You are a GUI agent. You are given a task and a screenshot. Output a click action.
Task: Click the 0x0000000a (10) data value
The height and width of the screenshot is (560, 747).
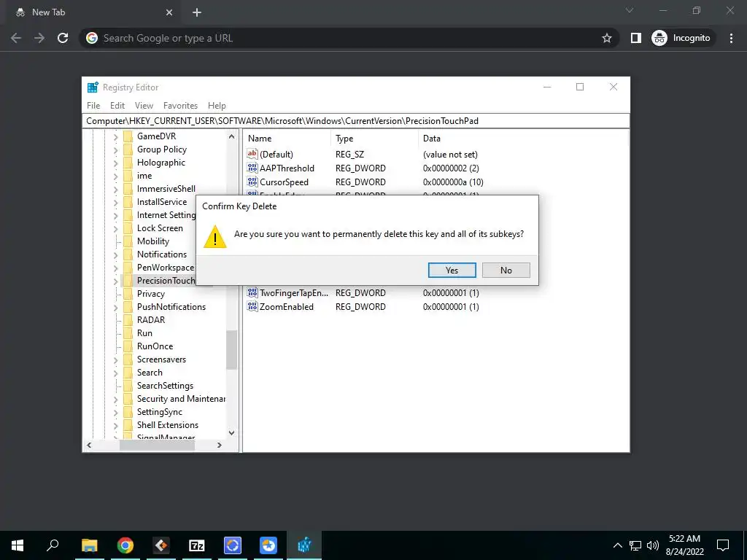[453, 182]
